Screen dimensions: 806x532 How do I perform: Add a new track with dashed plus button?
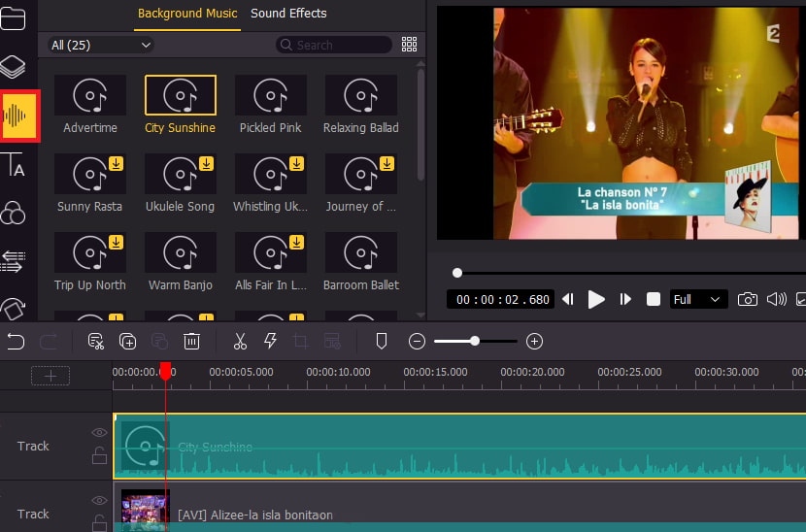pos(50,376)
